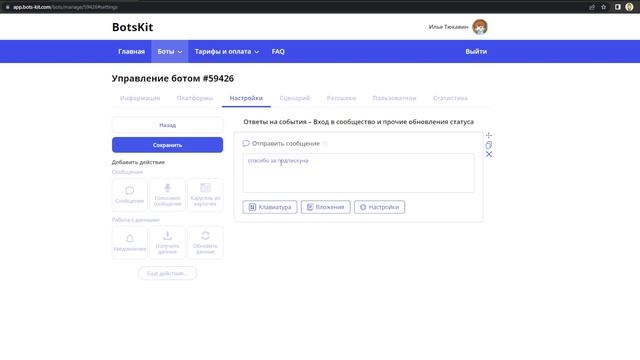
Task: Open the Вложения attachments button
Action: tap(325, 207)
